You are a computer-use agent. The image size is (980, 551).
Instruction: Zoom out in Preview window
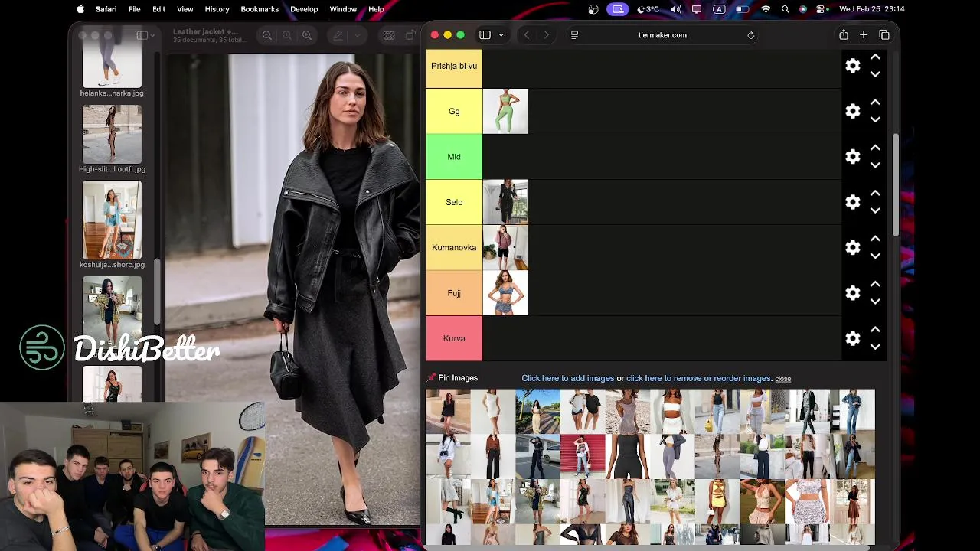pyautogui.click(x=267, y=35)
